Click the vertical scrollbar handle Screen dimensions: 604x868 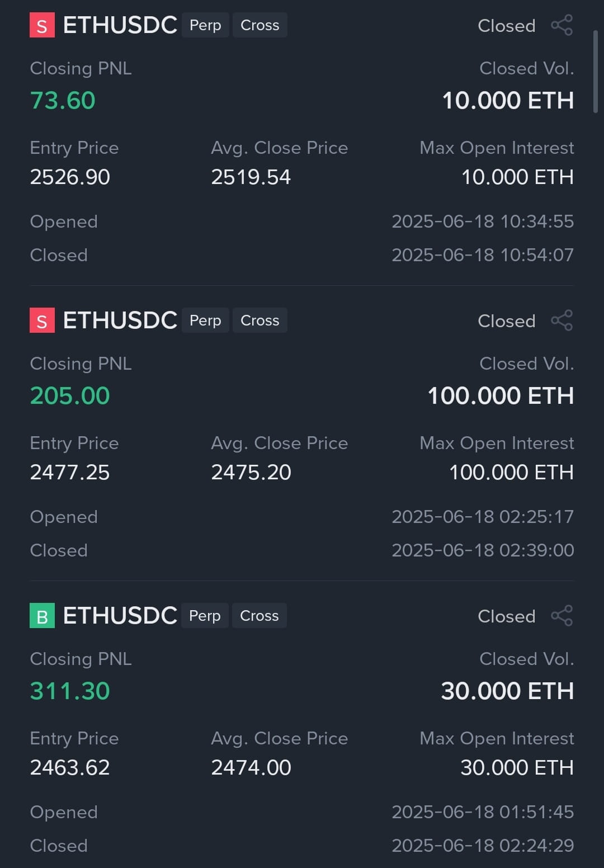pos(596,72)
